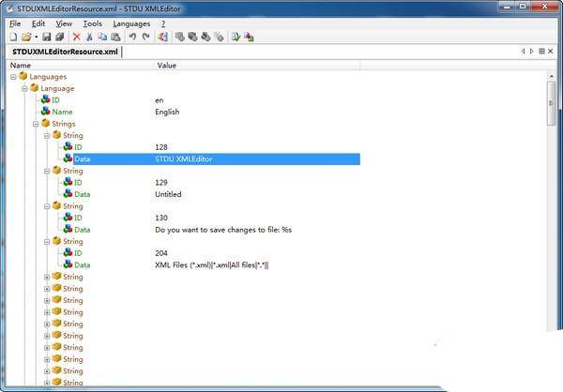
Task: Save all files with the stacked disks icon
Action: (x=60, y=37)
